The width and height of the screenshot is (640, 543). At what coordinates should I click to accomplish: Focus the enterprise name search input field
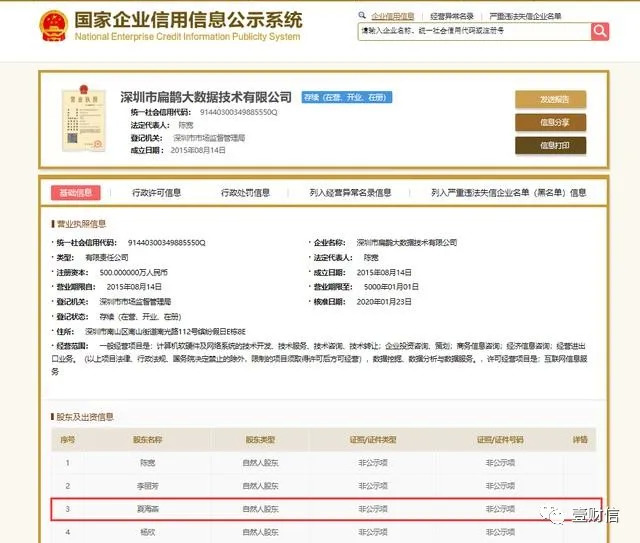coord(474,31)
